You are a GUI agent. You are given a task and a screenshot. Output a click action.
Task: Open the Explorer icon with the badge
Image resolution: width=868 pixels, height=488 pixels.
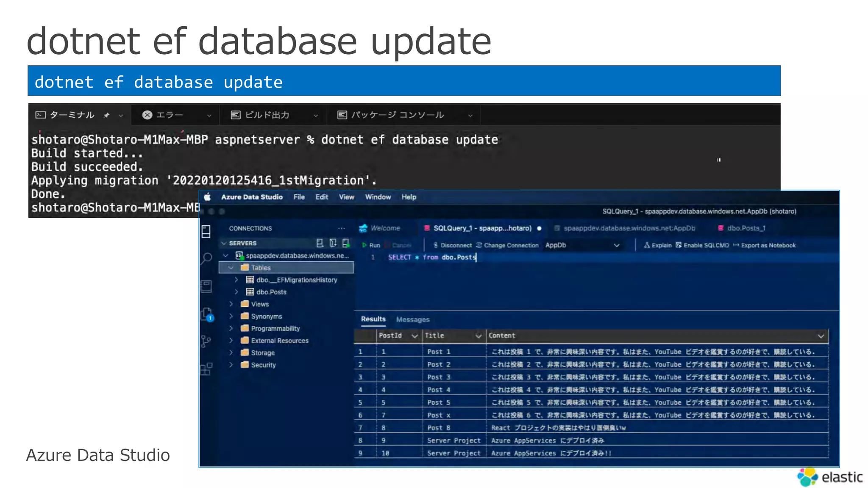click(x=207, y=314)
